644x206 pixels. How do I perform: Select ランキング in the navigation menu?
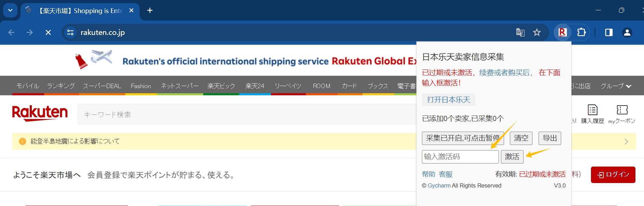point(61,86)
